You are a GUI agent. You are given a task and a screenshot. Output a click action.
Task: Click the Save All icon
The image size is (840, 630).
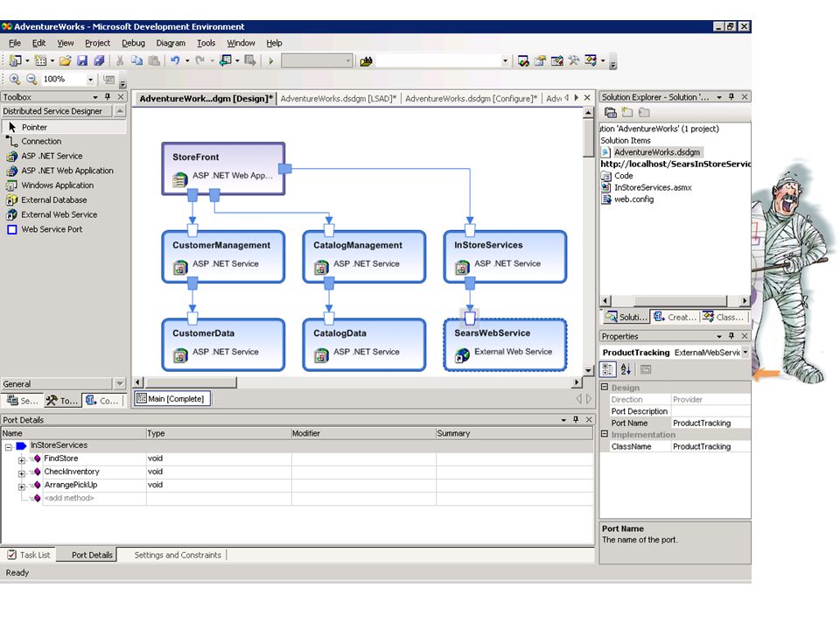(x=99, y=61)
